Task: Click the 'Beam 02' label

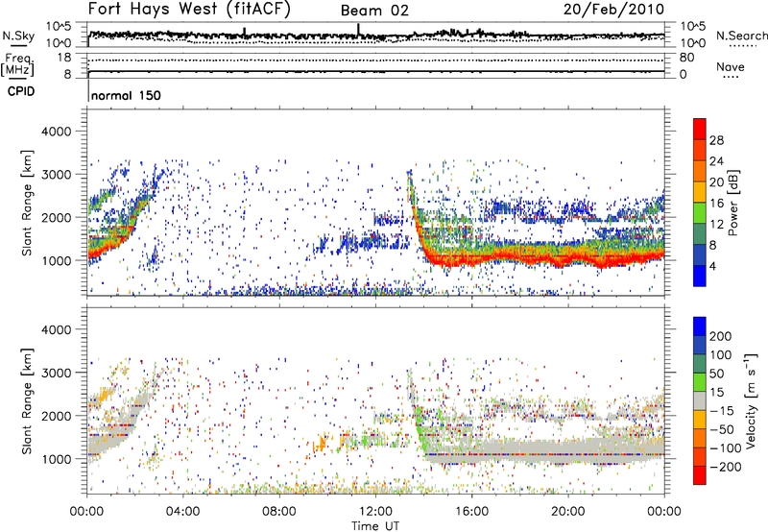Action: (x=374, y=11)
